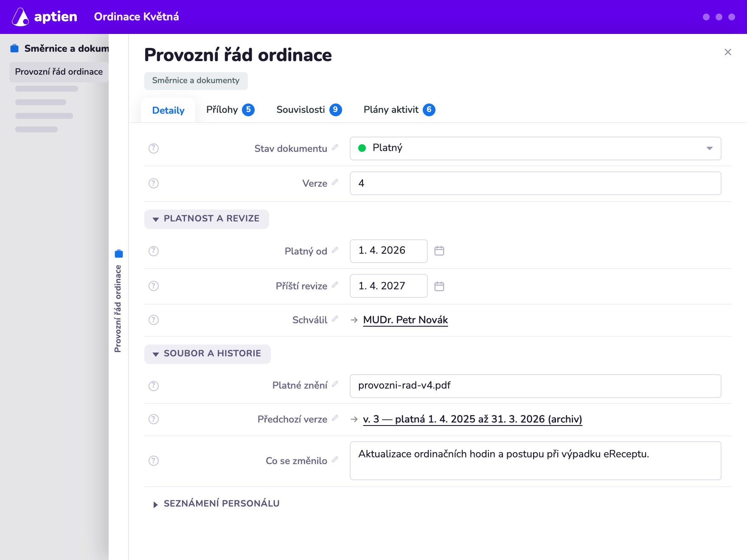Click the Ordinace Květná header title
This screenshot has width=747, height=560.
136,17
